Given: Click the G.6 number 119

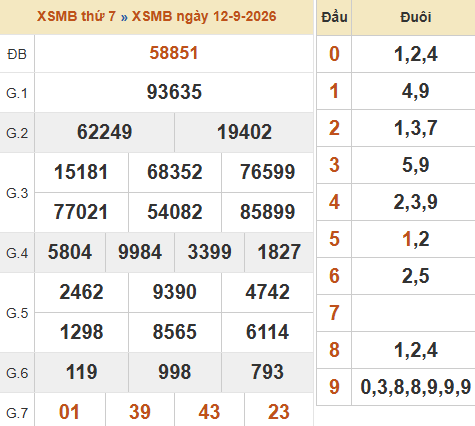Looking at the screenshot, I should 81,372.
